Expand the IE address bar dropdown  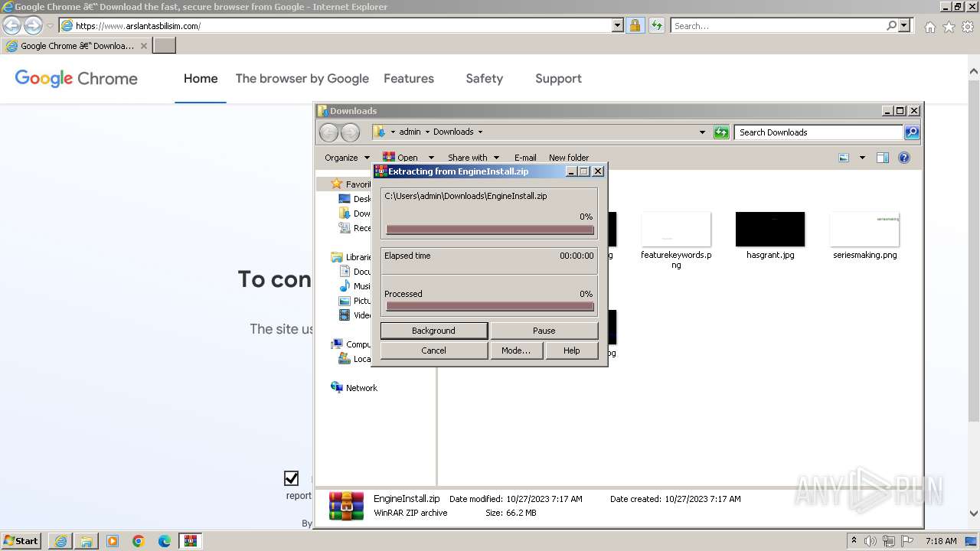618,25
